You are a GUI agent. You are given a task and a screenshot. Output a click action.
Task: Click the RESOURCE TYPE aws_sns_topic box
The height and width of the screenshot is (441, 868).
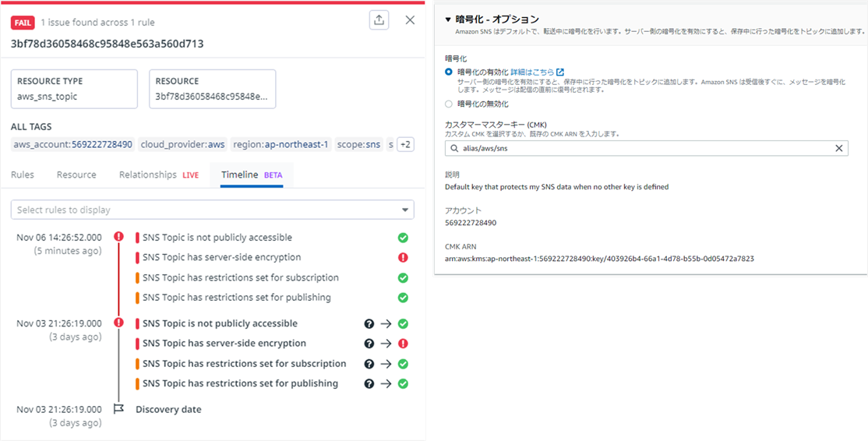[x=74, y=89]
